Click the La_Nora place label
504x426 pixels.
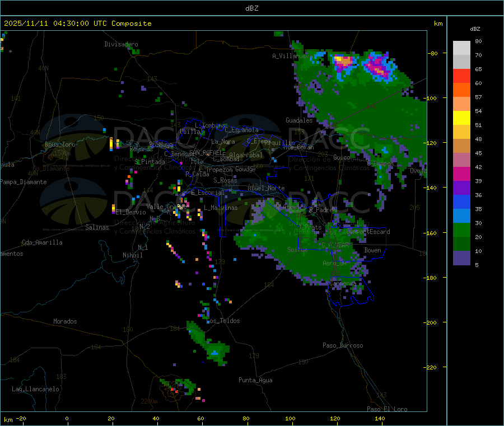tap(223, 142)
